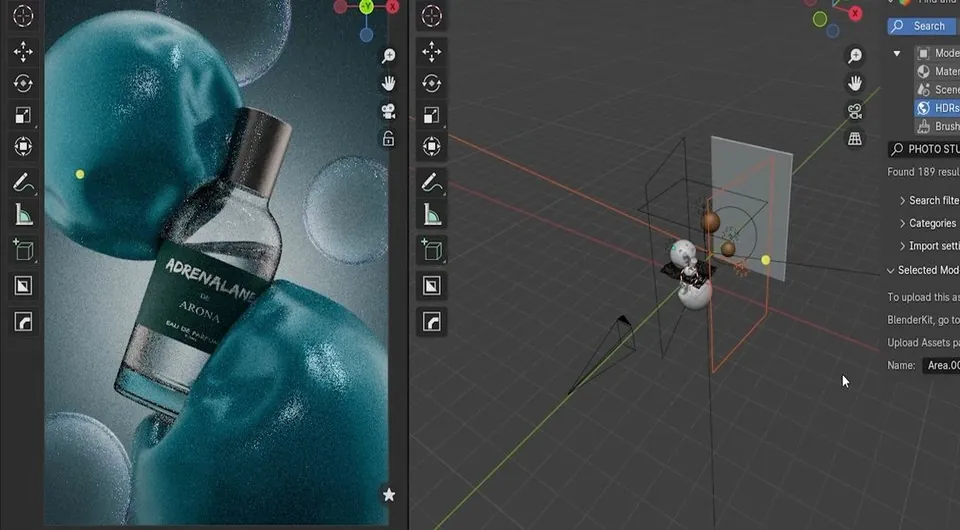
Task: Click the curved-corner tool in left viewport
Action: click(x=23, y=321)
